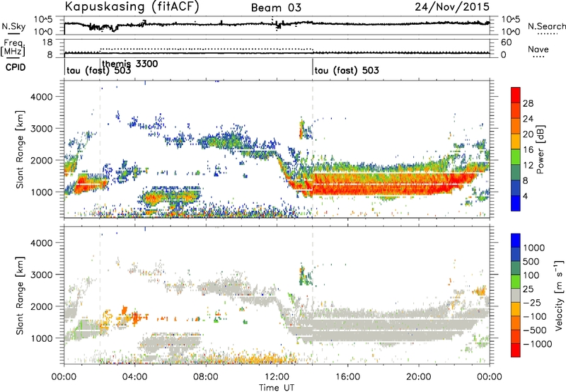566x392 pixels.
Task: Click the "28" value on the Power colorbar
Action: click(528, 103)
